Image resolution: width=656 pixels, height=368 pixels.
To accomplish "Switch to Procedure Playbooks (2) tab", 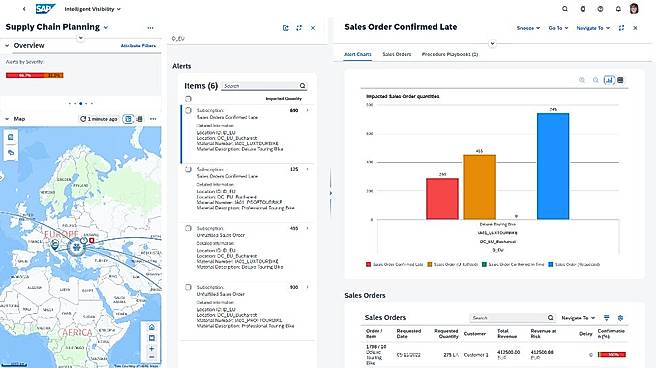I will coord(450,54).
